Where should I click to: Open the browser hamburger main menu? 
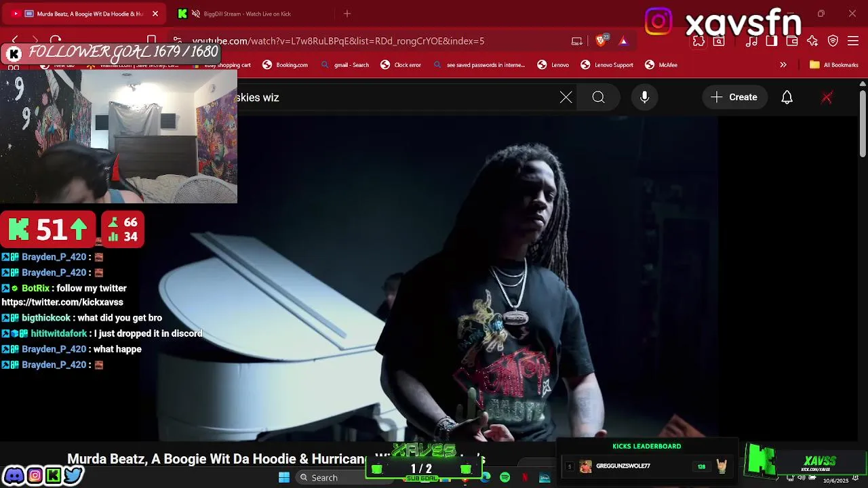click(854, 41)
